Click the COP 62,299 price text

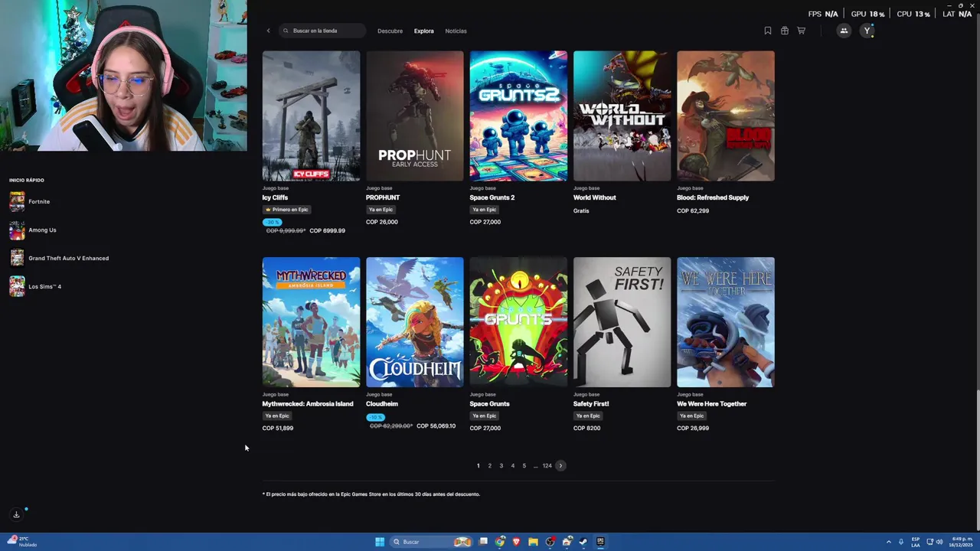[x=693, y=210]
